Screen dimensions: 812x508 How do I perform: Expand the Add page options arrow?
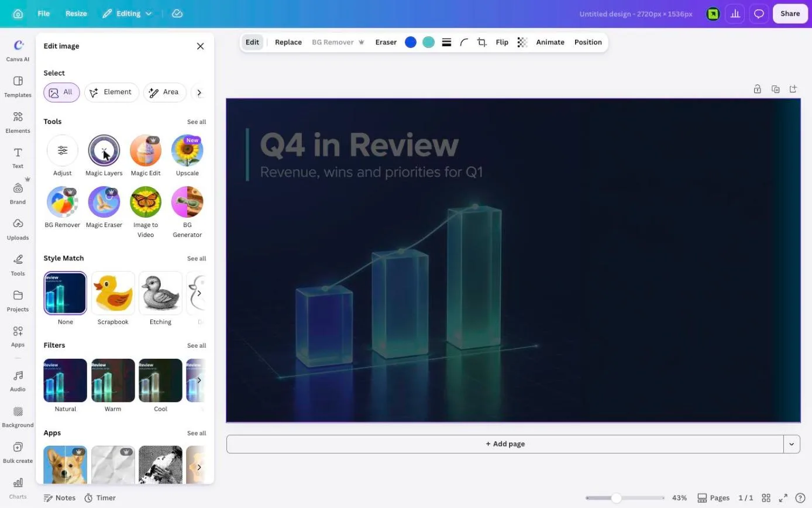792,444
